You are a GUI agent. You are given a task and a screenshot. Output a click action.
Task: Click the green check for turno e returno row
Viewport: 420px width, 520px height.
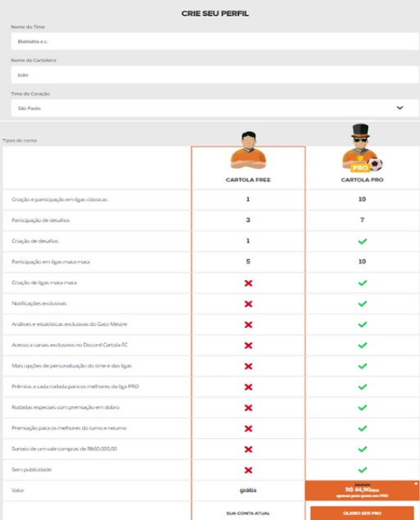pyautogui.click(x=363, y=428)
